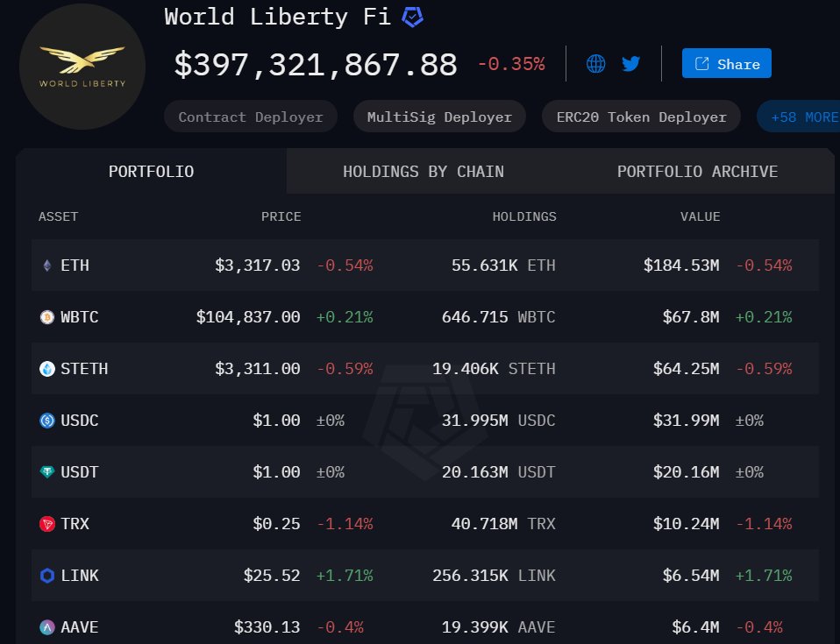Click the $6.4M AAVE value
Screen dimensions: 840x644
695,626
